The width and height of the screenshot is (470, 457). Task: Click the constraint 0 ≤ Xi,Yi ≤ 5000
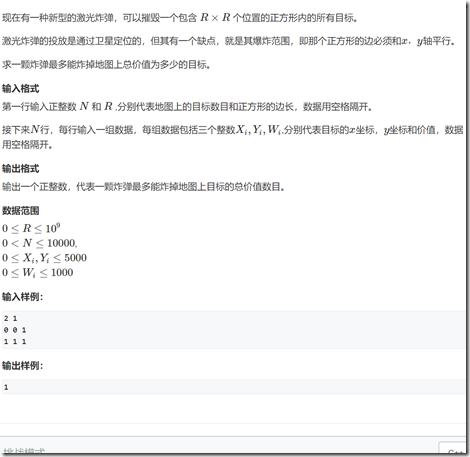(x=44, y=258)
